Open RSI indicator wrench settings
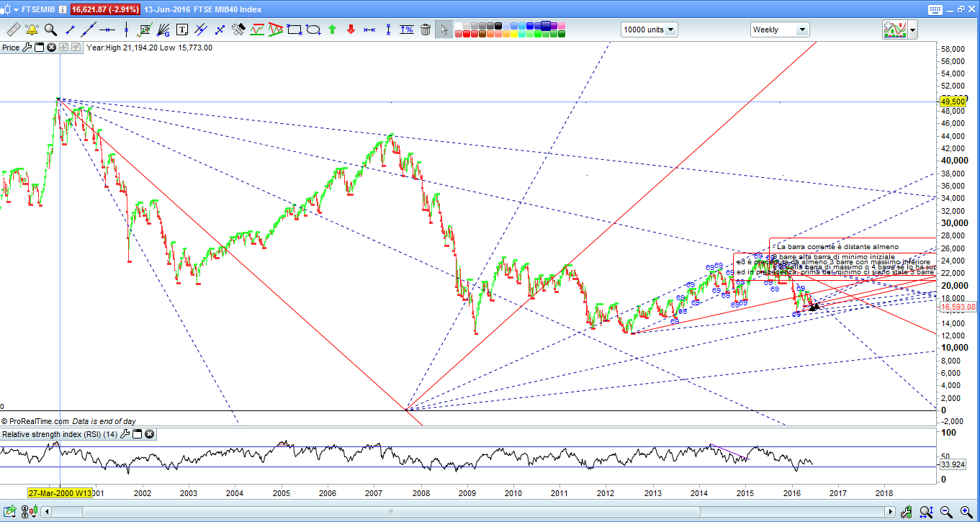 pyautogui.click(x=125, y=434)
